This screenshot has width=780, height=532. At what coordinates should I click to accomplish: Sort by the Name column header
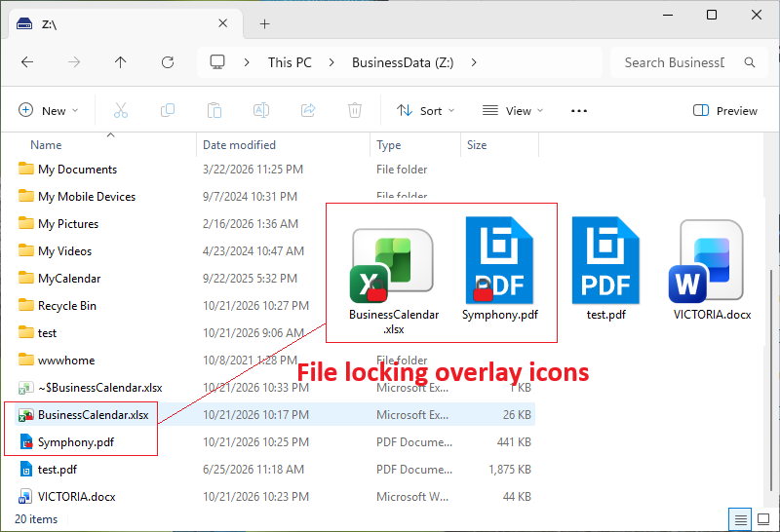point(46,145)
